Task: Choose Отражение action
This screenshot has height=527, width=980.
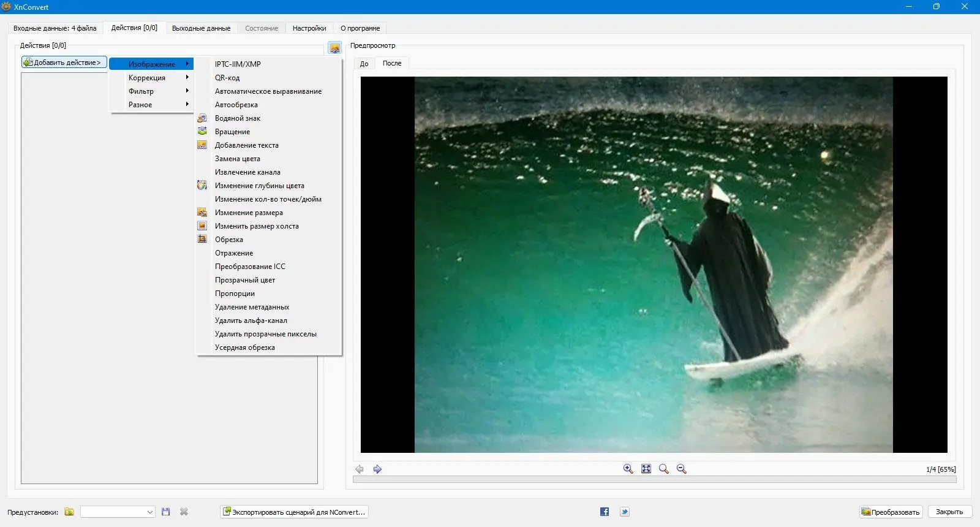Action: click(x=268, y=253)
